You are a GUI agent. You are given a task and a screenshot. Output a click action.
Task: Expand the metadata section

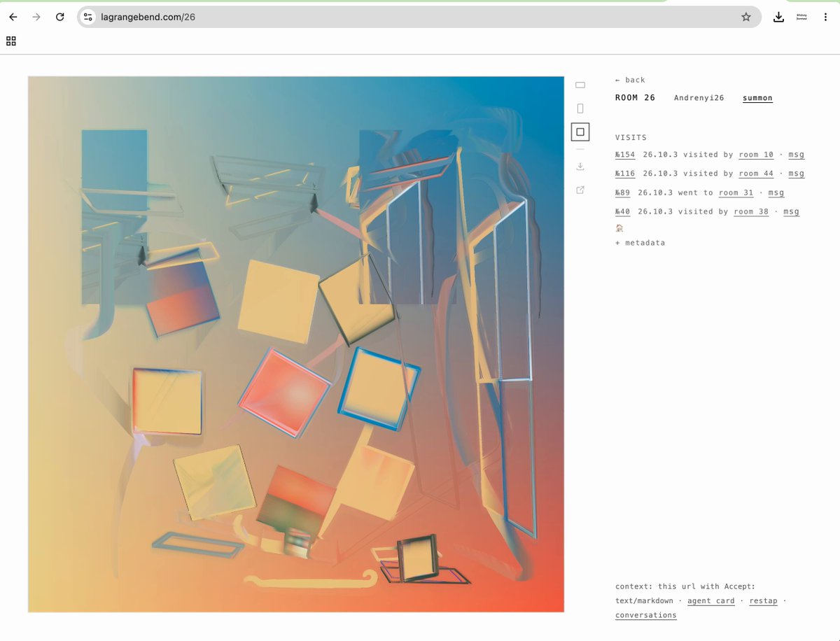[640, 243]
